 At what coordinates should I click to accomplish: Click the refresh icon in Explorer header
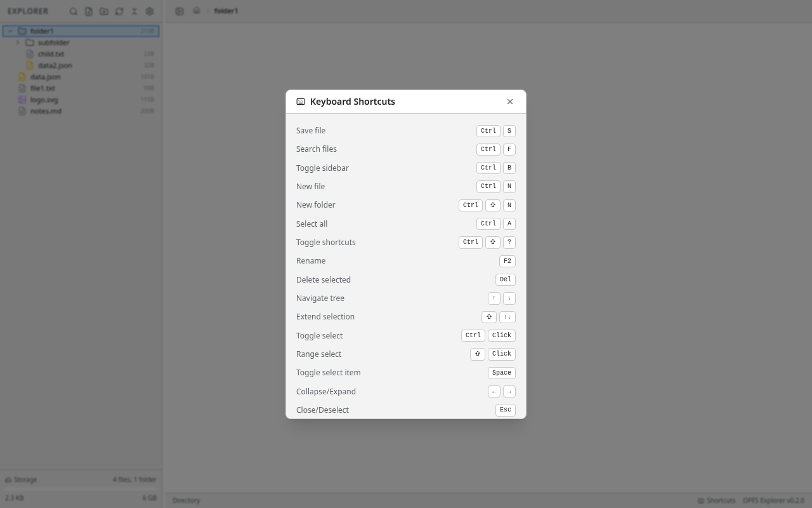pyautogui.click(x=119, y=11)
